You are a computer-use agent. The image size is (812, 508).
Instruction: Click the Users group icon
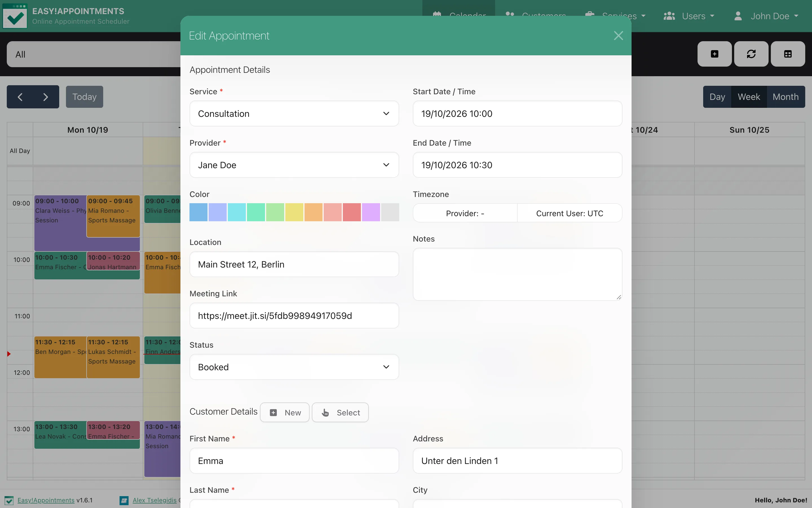point(669,16)
